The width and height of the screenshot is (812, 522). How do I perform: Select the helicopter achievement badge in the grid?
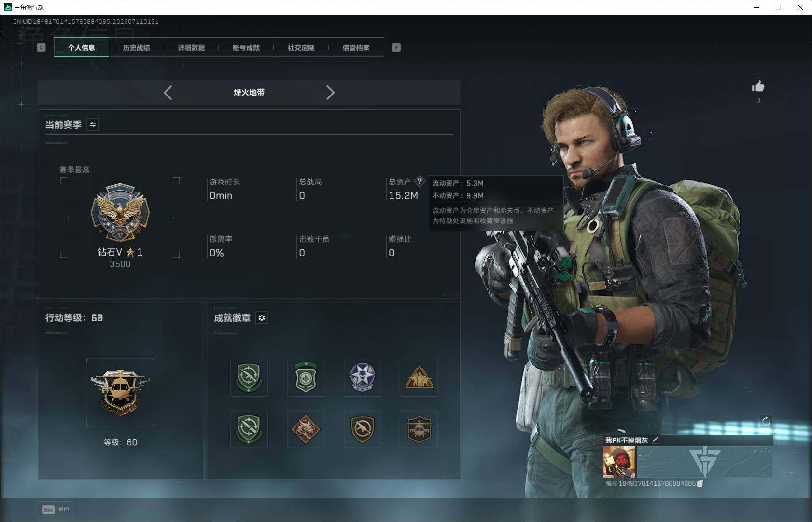[419, 429]
